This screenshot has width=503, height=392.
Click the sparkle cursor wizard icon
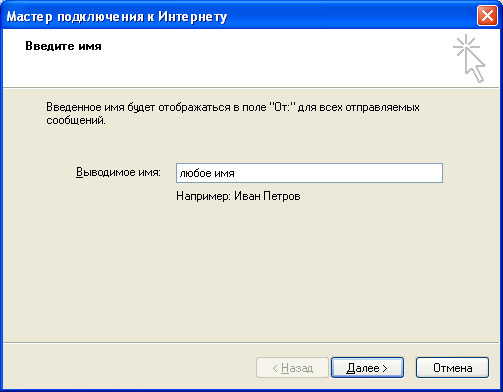click(x=469, y=58)
